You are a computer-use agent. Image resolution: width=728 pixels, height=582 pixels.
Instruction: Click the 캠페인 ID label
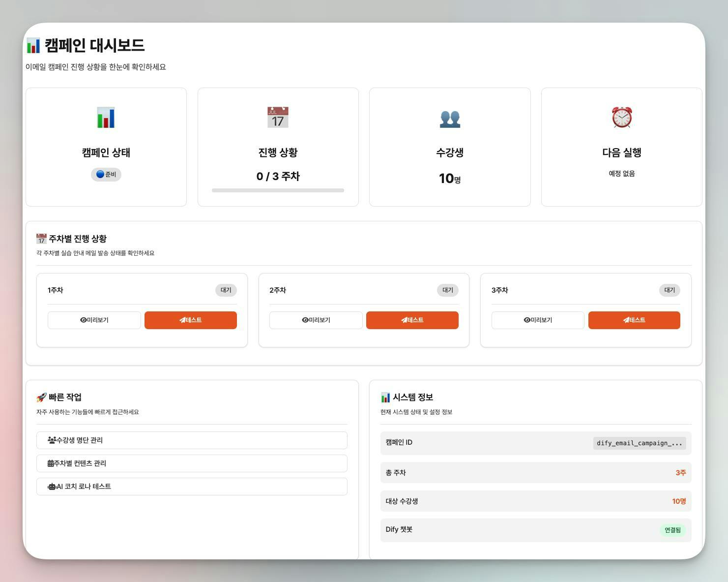coord(399,442)
